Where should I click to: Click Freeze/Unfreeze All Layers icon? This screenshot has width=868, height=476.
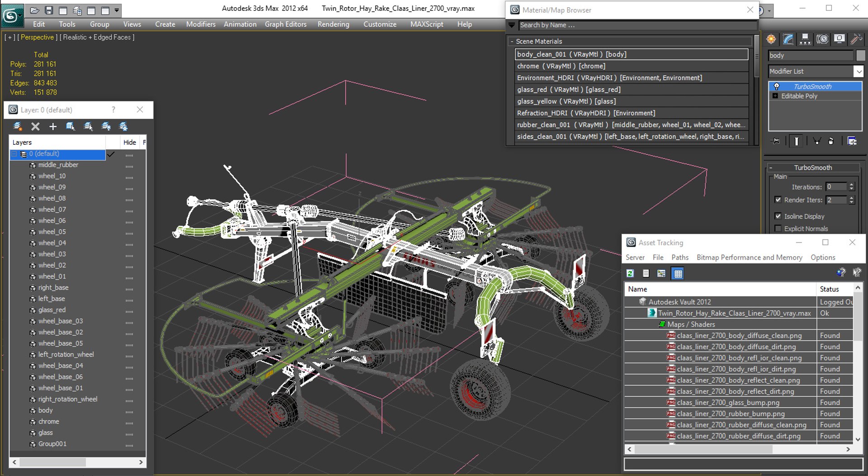click(123, 127)
